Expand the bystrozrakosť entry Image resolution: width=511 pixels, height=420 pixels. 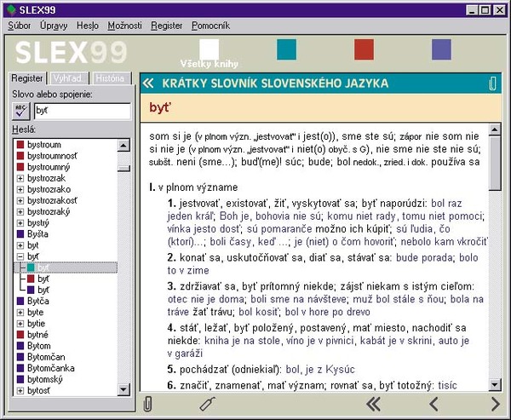[20, 200]
